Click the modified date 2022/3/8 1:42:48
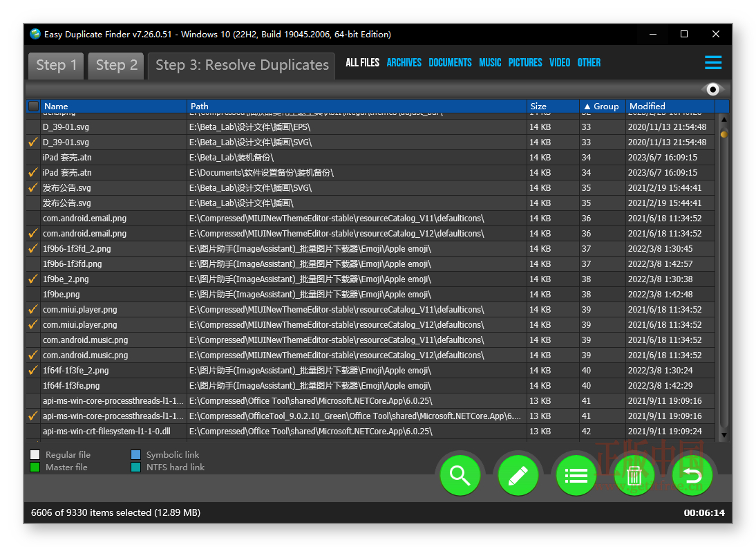Viewport: 756px width, 547px height. point(660,294)
